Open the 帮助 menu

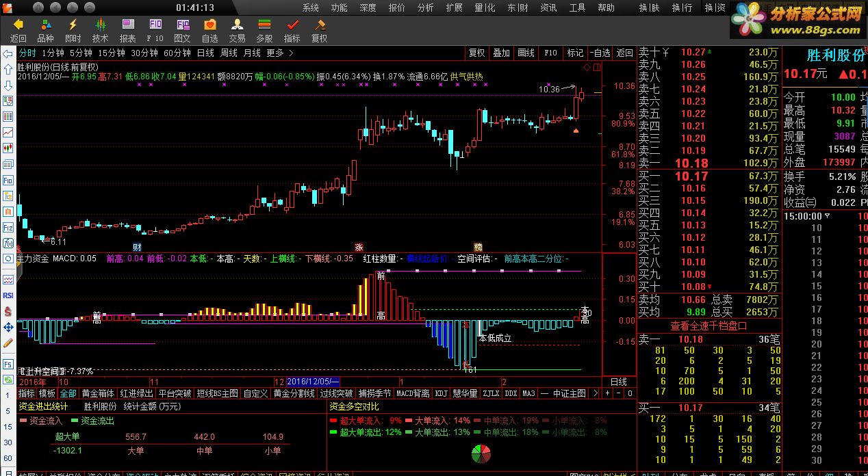point(606,8)
